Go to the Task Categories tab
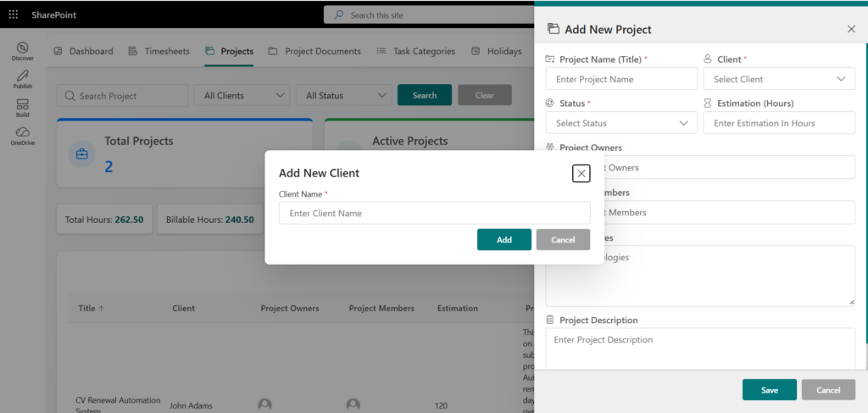 click(415, 51)
